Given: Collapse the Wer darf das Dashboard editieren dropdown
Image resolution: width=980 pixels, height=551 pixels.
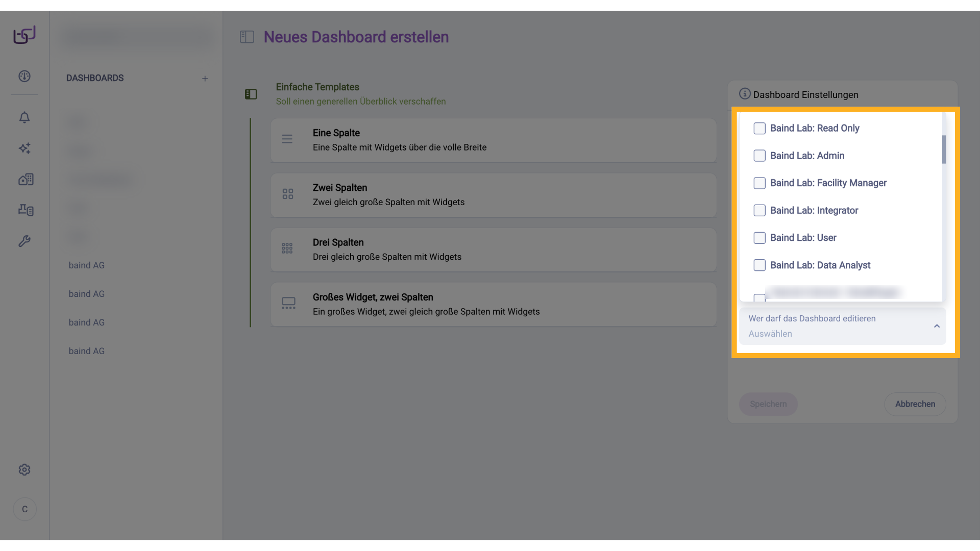Looking at the screenshot, I should coord(936,326).
